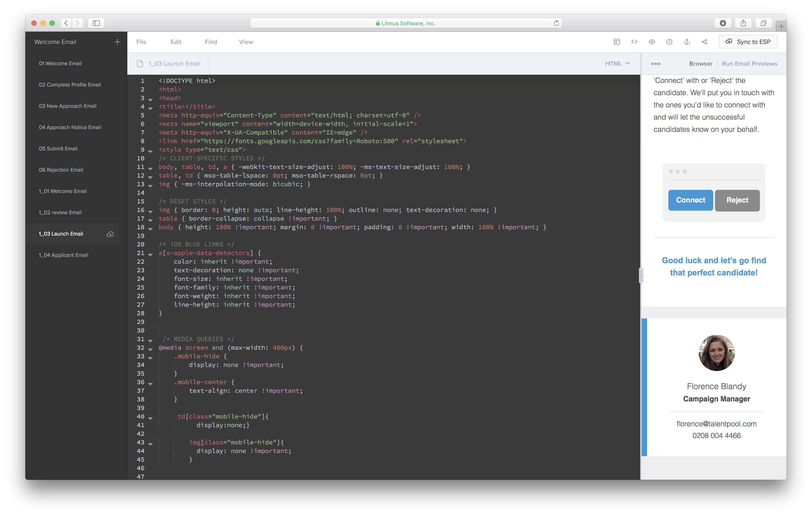
Task: Open the View menu
Action: pyautogui.click(x=246, y=42)
